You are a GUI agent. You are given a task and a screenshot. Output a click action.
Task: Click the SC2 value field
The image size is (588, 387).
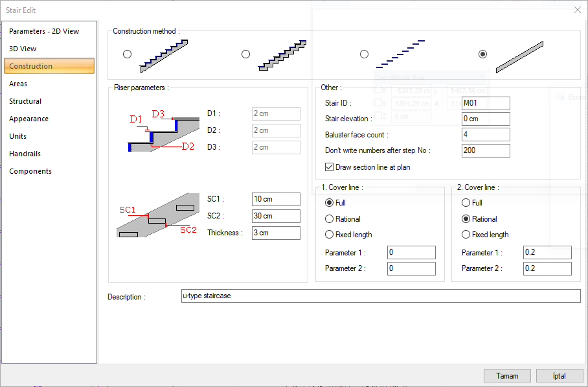[x=276, y=216]
